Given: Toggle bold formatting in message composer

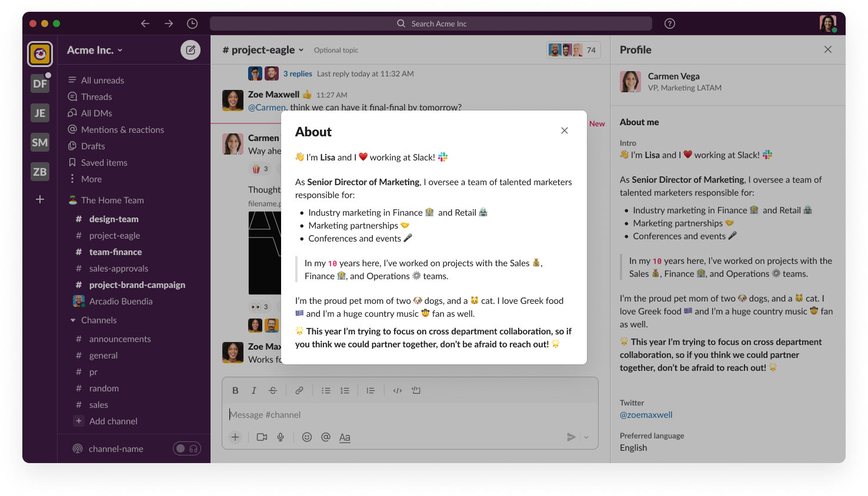Looking at the screenshot, I should [x=235, y=390].
